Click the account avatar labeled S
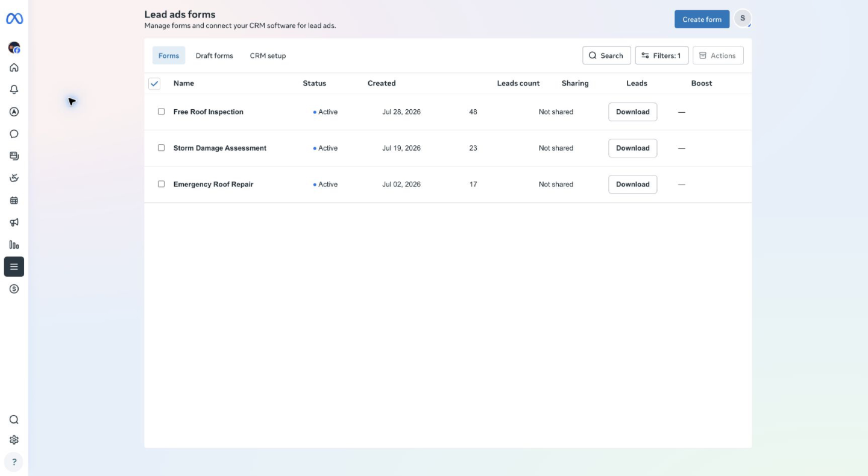Screen dimensions: 868x476 click(743, 19)
